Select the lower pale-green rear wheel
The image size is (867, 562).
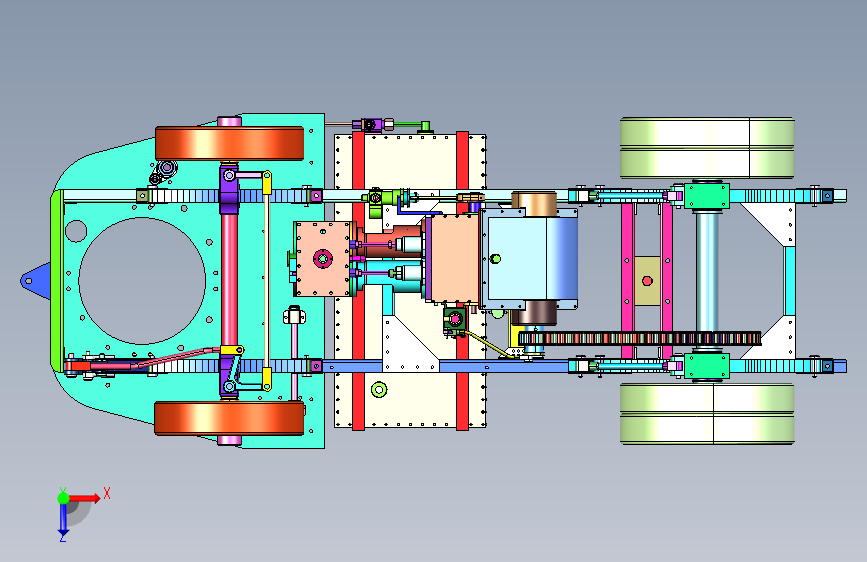click(707, 414)
